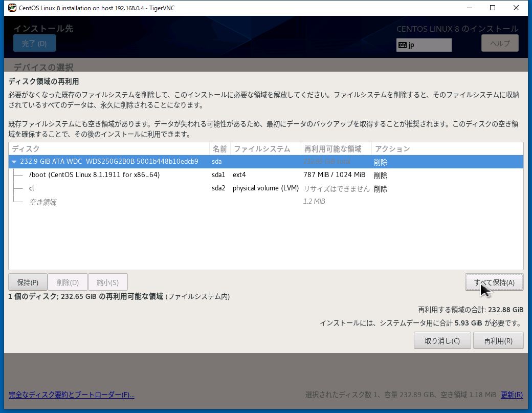Screen dimensions: 532x413
Task: Click the 名前 column header
Action: pos(220,148)
